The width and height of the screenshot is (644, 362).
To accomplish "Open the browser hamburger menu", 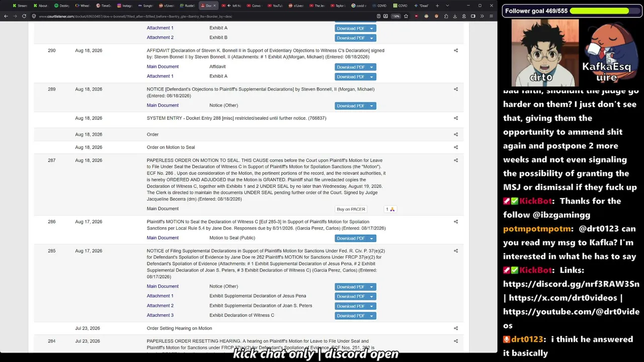I will (x=491, y=16).
